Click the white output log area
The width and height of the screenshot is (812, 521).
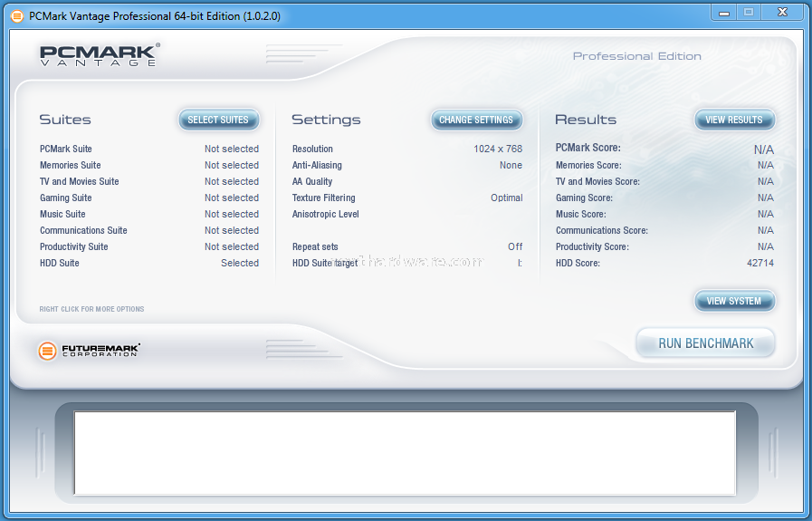pos(405,453)
